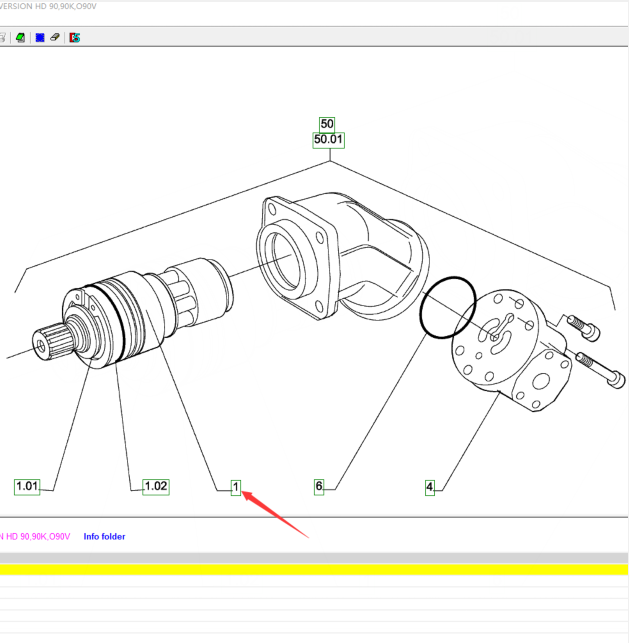
Task: Click callout label 1.02
Action: [155, 487]
